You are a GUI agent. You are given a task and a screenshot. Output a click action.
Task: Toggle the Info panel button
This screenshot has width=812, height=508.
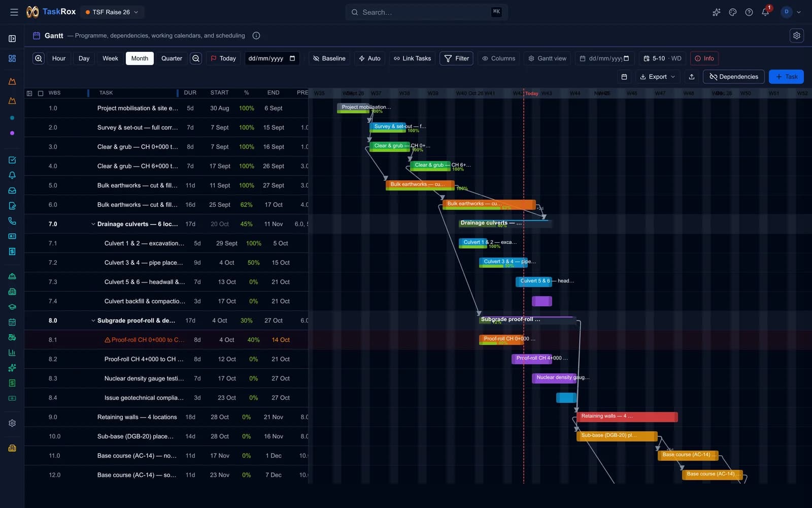(704, 58)
